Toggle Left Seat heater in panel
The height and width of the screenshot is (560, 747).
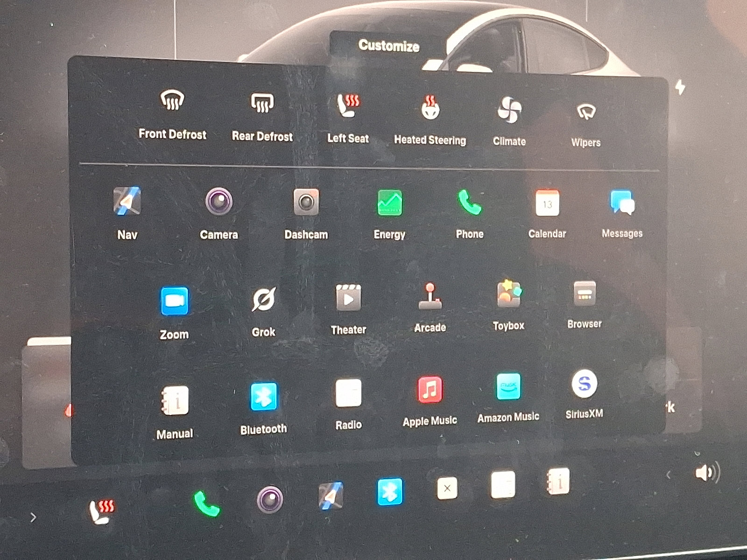(x=348, y=106)
